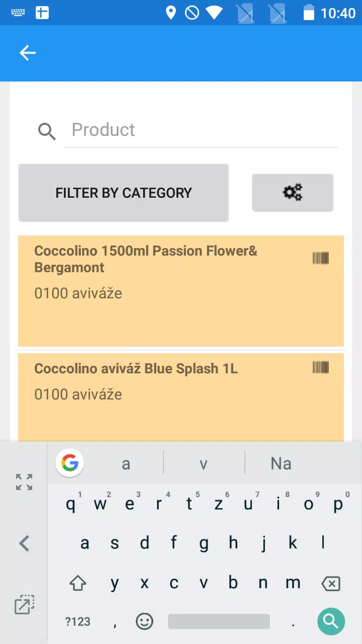The image size is (362, 644).
Task: Tap barcode icon on Blue Splash item
Action: pos(321,367)
